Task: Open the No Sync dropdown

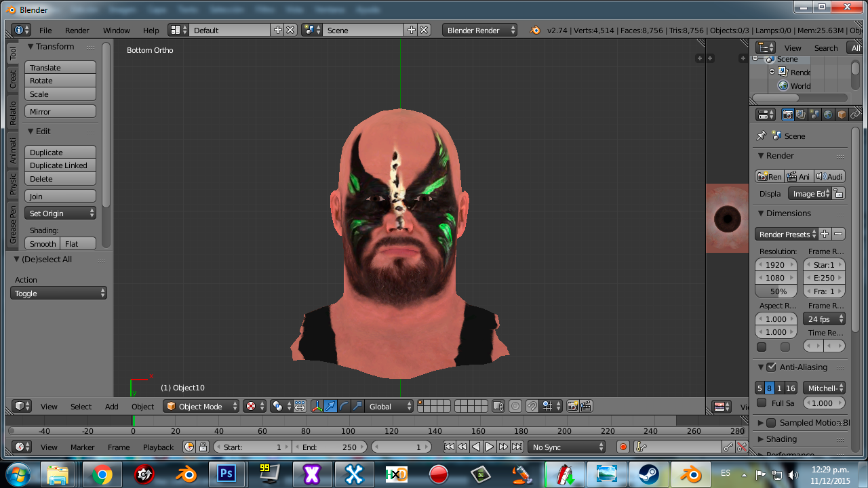Action: point(567,447)
